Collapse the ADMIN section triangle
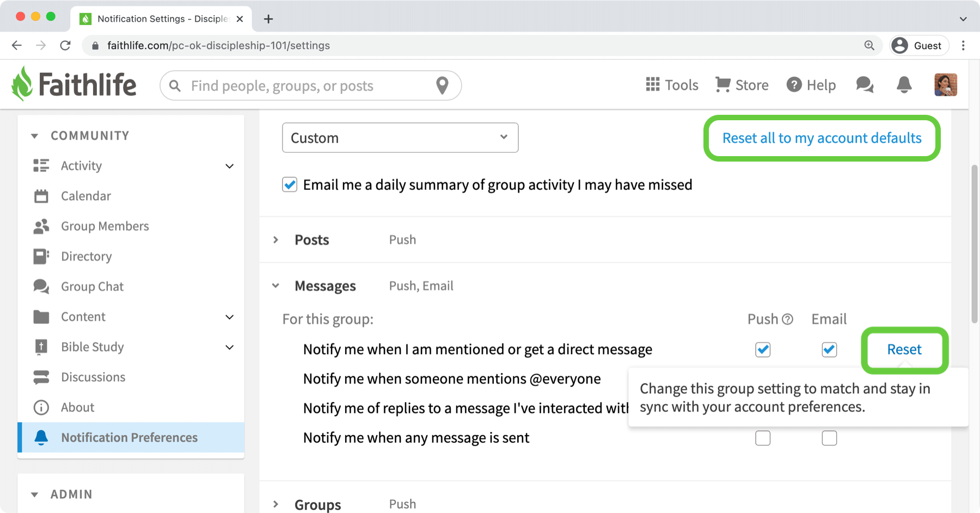This screenshot has width=980, height=513. tap(34, 495)
